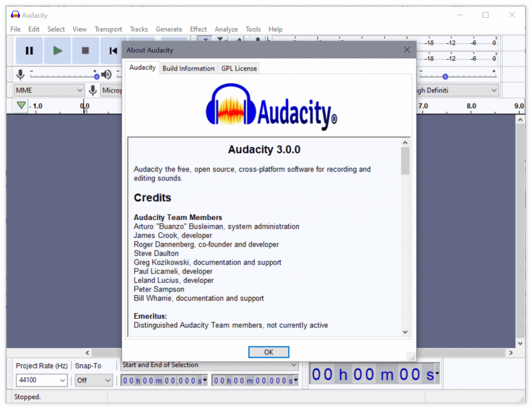Click the Pause button in transport toolbar

click(29, 50)
